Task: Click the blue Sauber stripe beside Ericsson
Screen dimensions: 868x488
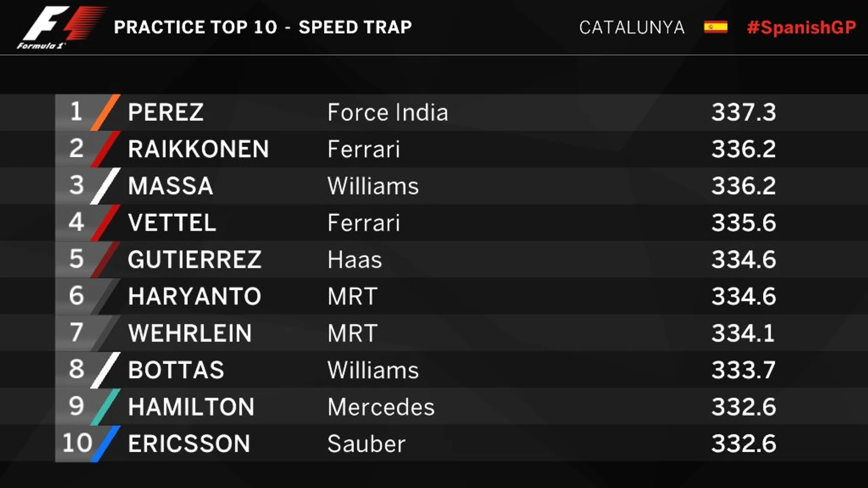Action: (106, 444)
